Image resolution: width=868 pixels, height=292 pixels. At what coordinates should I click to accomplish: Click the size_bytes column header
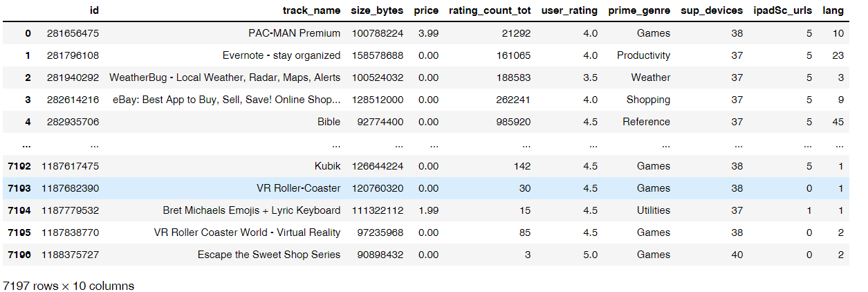(378, 11)
